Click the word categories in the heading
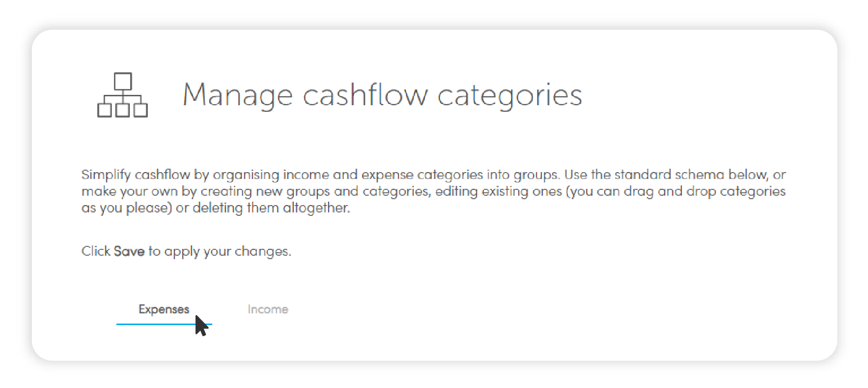 tap(510, 95)
